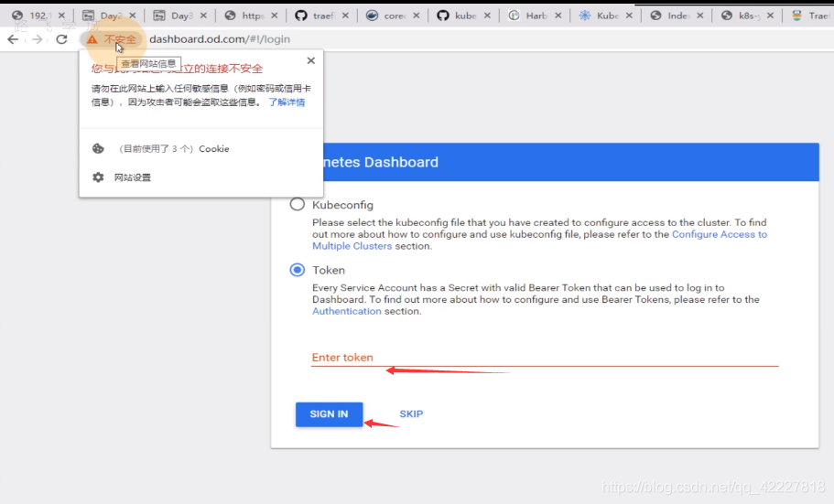Close the https tab
Screen dimensions: 834x504
(275, 16)
